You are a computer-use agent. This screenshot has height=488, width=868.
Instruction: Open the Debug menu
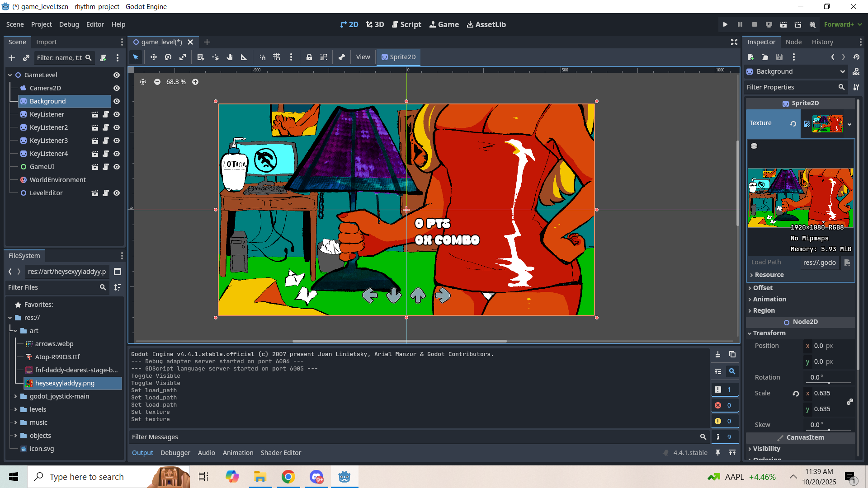pyautogui.click(x=69, y=24)
